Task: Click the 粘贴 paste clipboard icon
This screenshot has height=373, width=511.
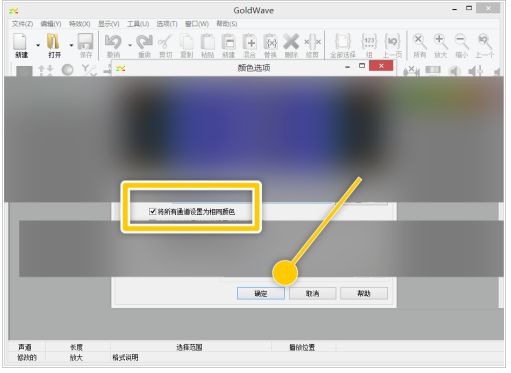Action: (207, 42)
